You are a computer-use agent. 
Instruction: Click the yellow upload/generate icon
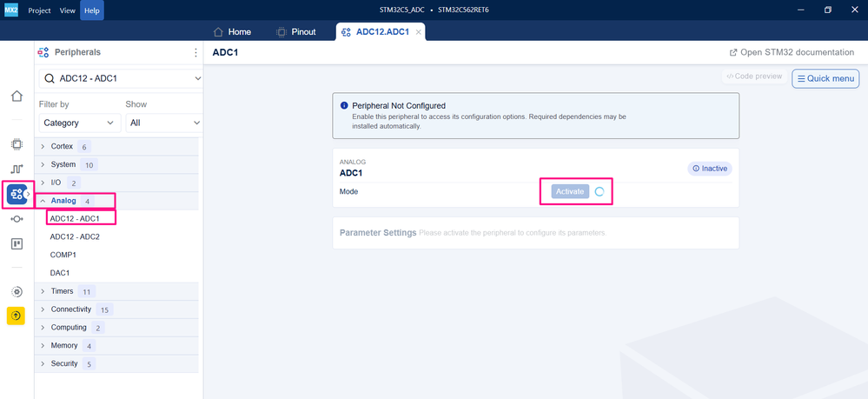point(16,316)
